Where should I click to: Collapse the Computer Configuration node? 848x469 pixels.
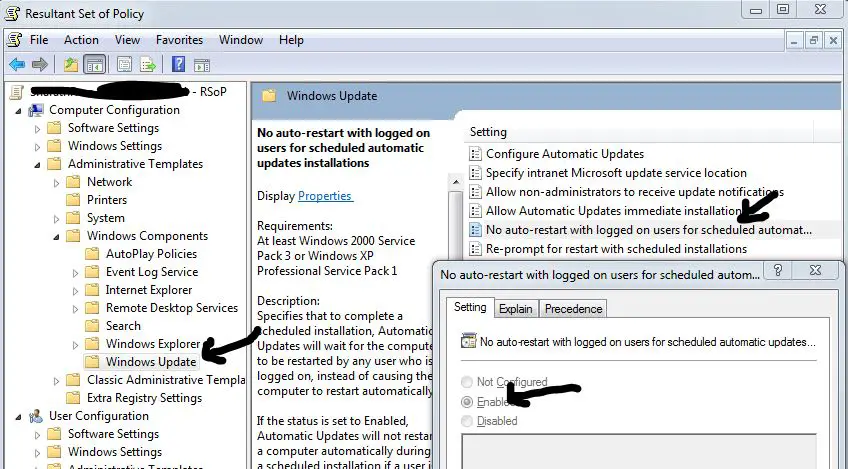pos(18,111)
